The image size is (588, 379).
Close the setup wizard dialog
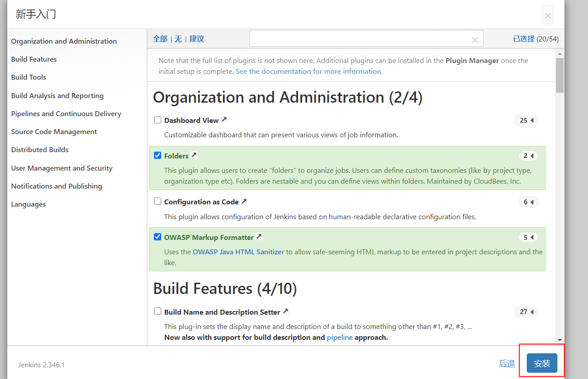547,16
